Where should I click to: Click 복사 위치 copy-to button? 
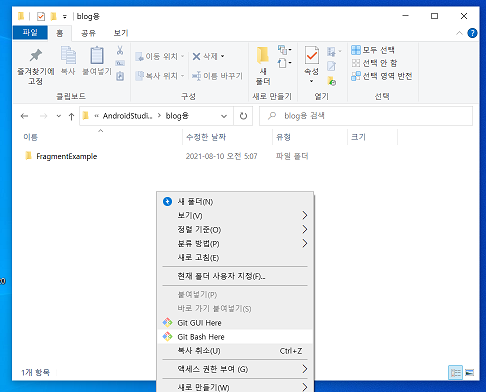(159, 76)
